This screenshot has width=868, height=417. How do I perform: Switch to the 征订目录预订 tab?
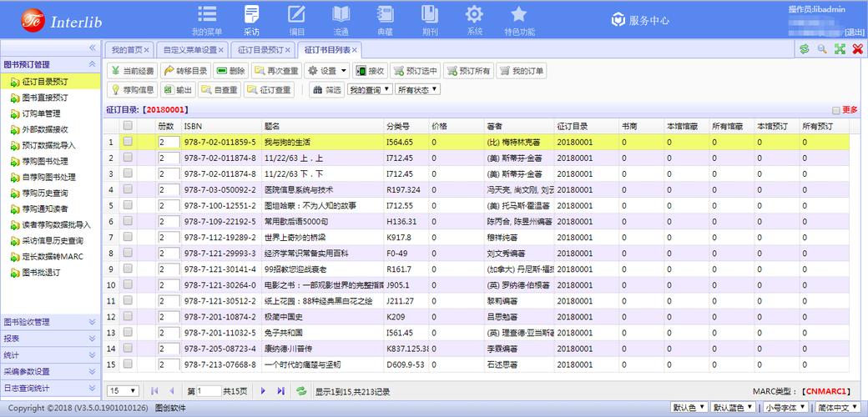(x=258, y=50)
